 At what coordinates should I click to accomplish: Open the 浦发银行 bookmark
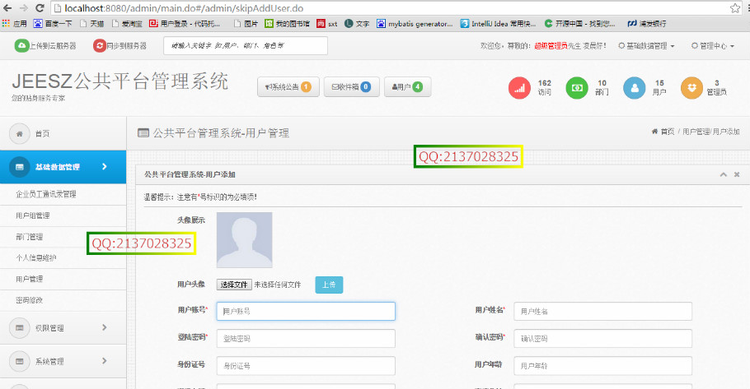pyautogui.click(x=647, y=23)
